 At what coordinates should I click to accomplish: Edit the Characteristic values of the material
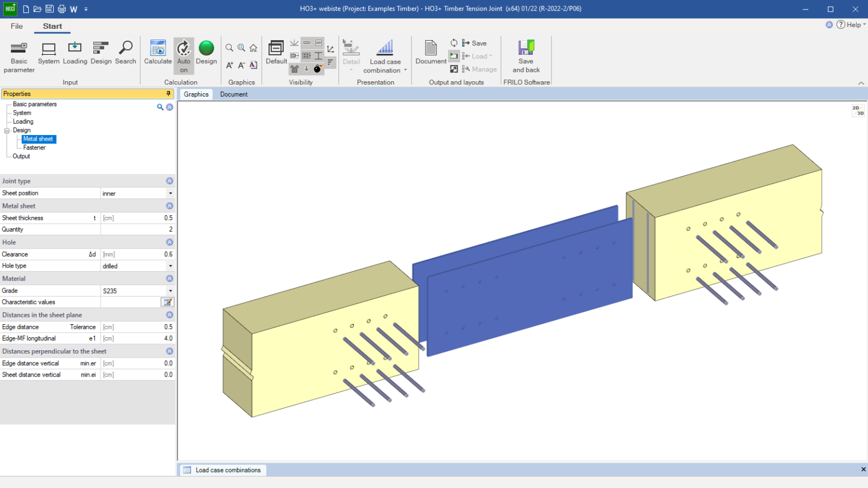167,302
